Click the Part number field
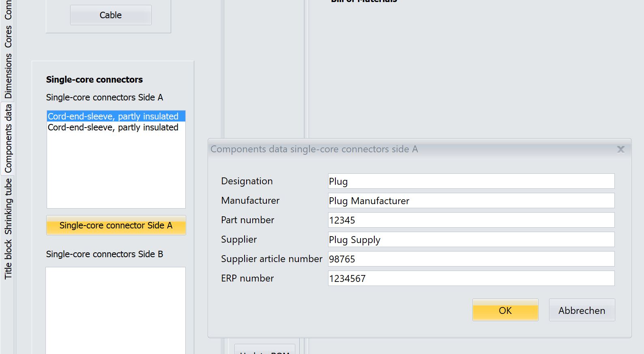The image size is (644, 354). coord(471,220)
